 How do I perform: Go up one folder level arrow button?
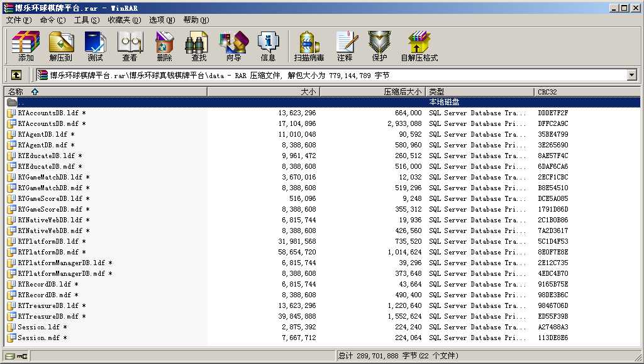tap(16, 75)
